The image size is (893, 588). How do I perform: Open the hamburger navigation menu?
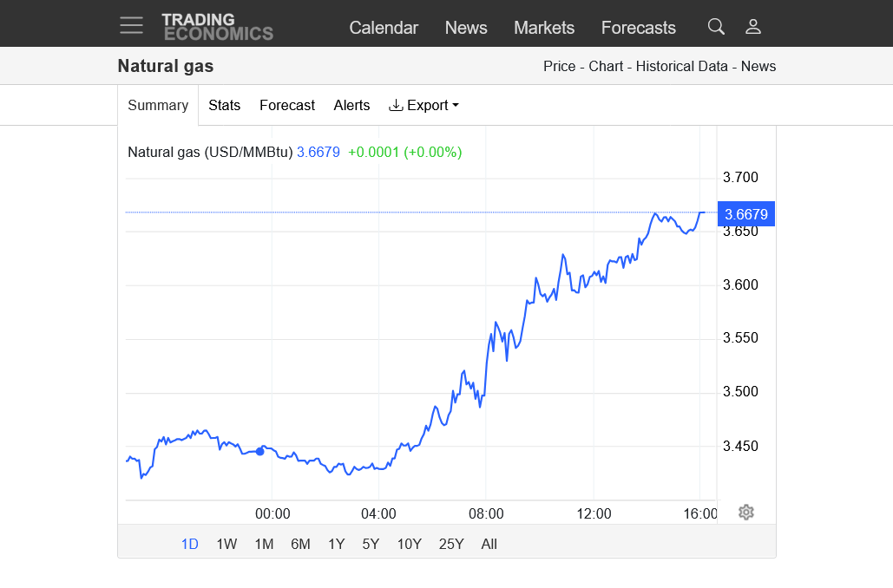click(131, 25)
